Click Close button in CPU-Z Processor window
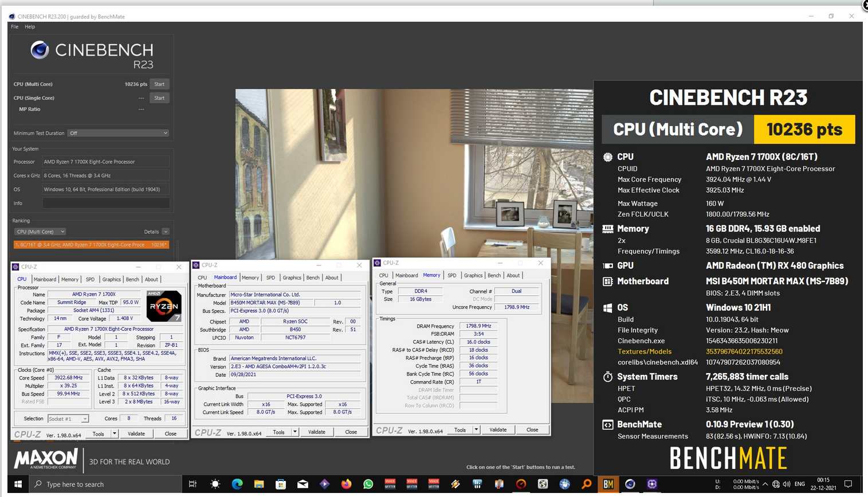Image resolution: width=868 pixels, height=497 pixels. click(171, 434)
